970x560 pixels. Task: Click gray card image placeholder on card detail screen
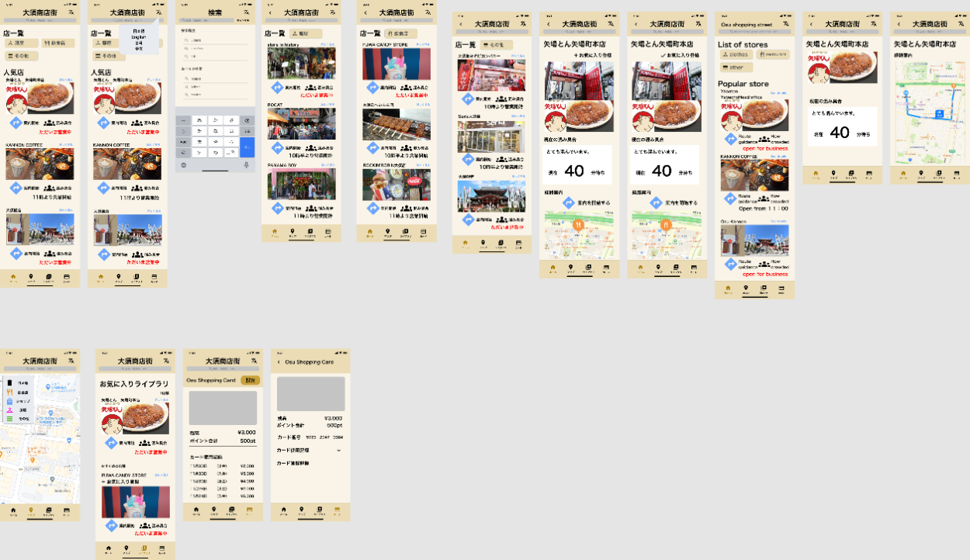310,394
